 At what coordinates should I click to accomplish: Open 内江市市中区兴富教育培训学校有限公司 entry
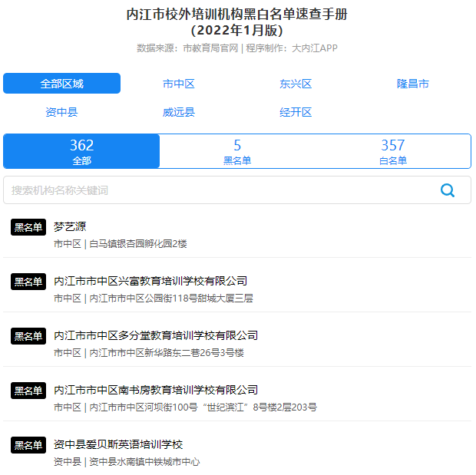point(150,282)
